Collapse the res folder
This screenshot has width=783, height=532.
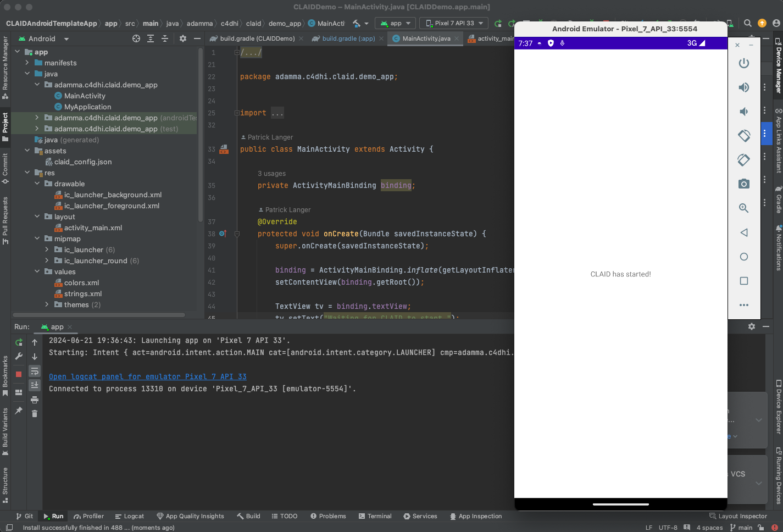27,173
